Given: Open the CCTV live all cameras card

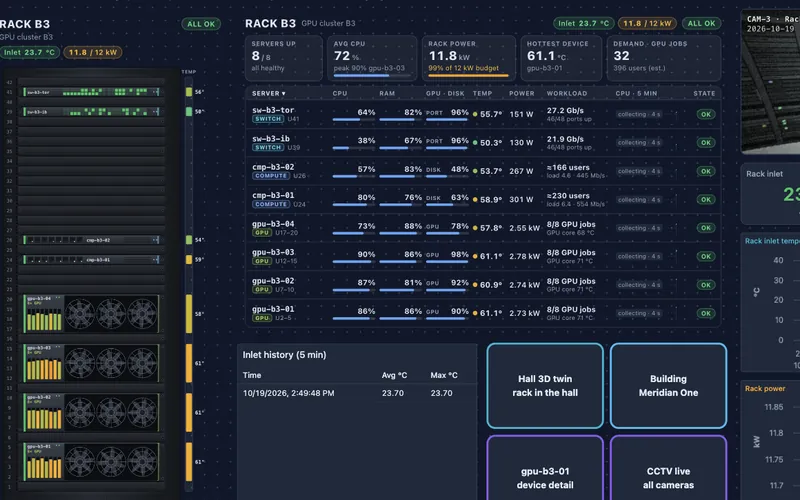Looking at the screenshot, I should point(668,468).
